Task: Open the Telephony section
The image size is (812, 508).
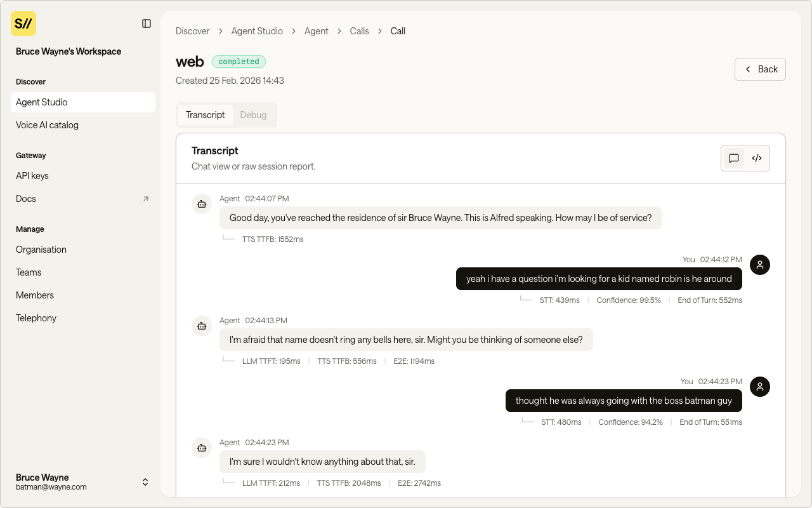Action: 36,317
